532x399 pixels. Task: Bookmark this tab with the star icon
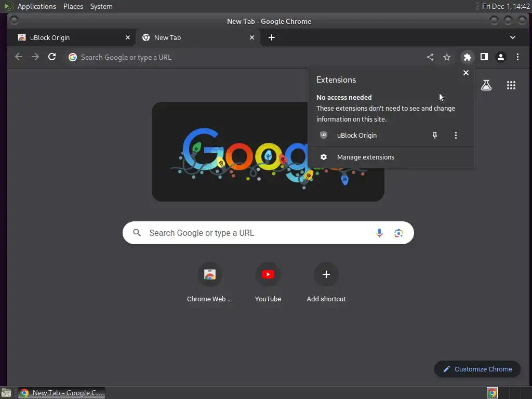pos(447,57)
